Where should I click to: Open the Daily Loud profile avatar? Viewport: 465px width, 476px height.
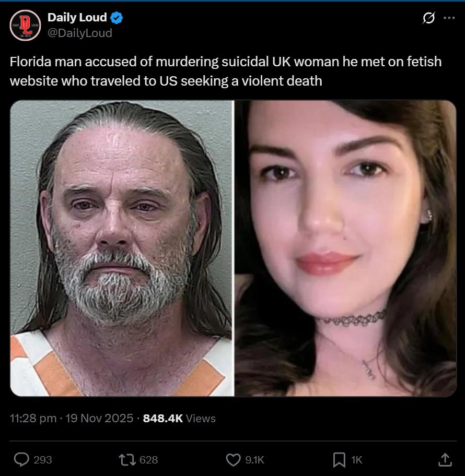coord(25,25)
